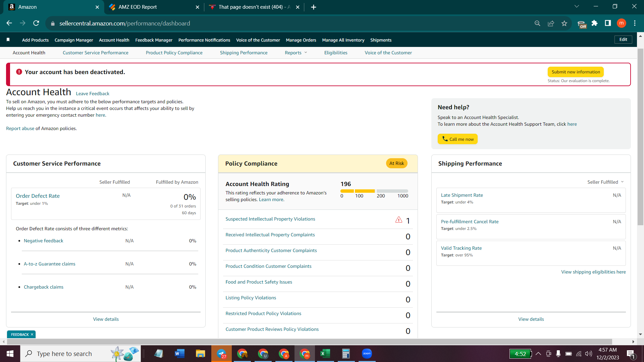Open the Extensions puzzle menu
Image resolution: width=644 pixels, height=362 pixels.
coord(595,23)
